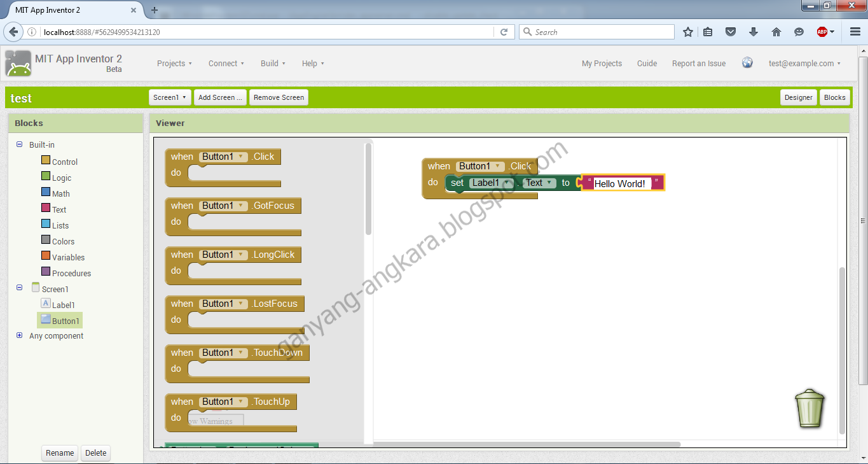Expand the Any component section

click(x=20, y=335)
